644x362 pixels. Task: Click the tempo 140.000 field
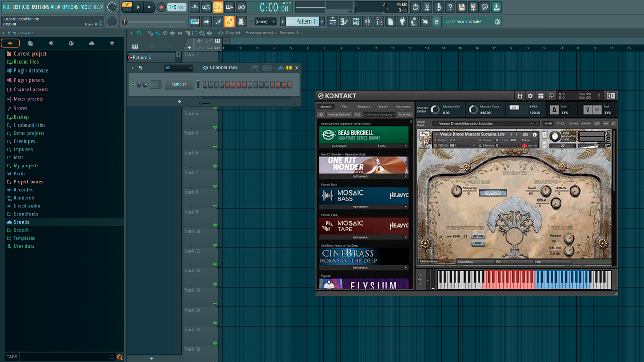point(177,7)
